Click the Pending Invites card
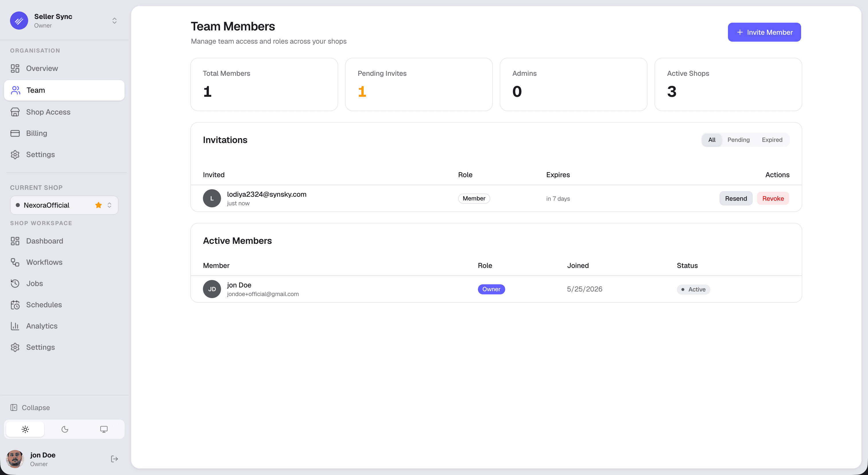This screenshot has width=868, height=475. [x=419, y=84]
